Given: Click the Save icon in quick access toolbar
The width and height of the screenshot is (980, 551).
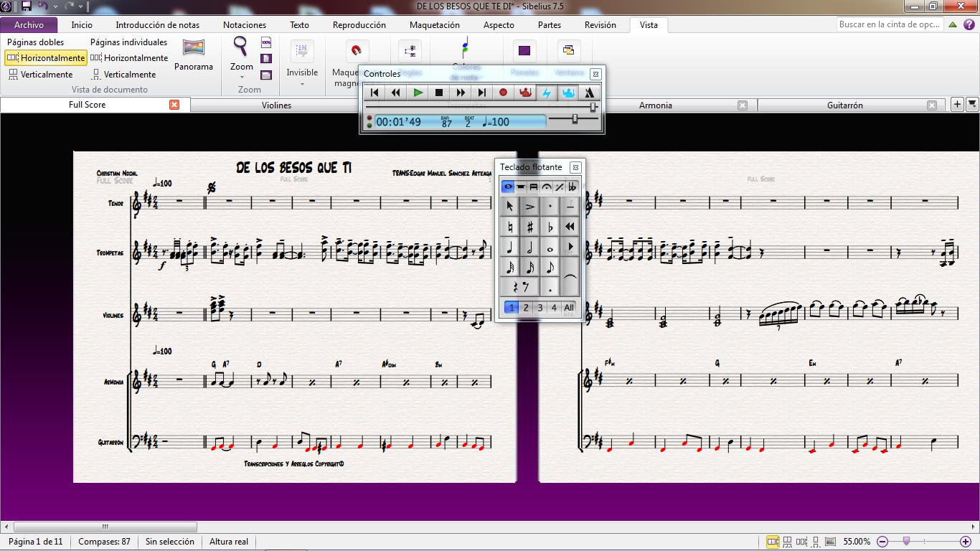Looking at the screenshot, I should (27, 6).
